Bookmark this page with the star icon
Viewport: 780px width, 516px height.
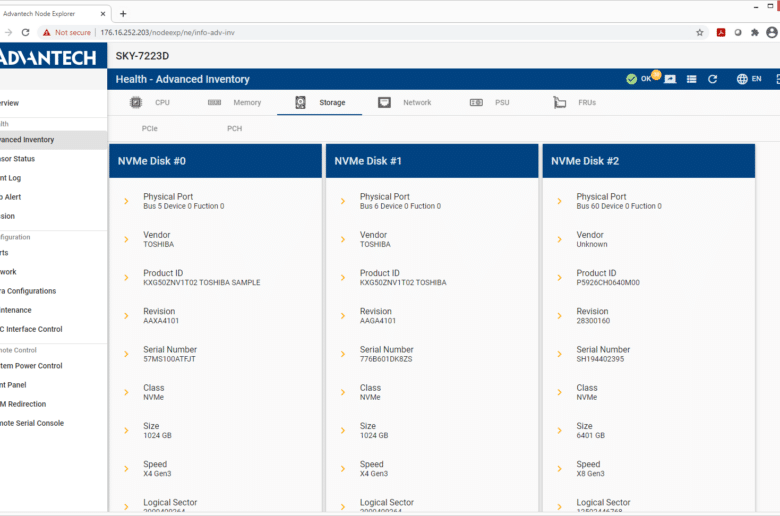point(699,32)
